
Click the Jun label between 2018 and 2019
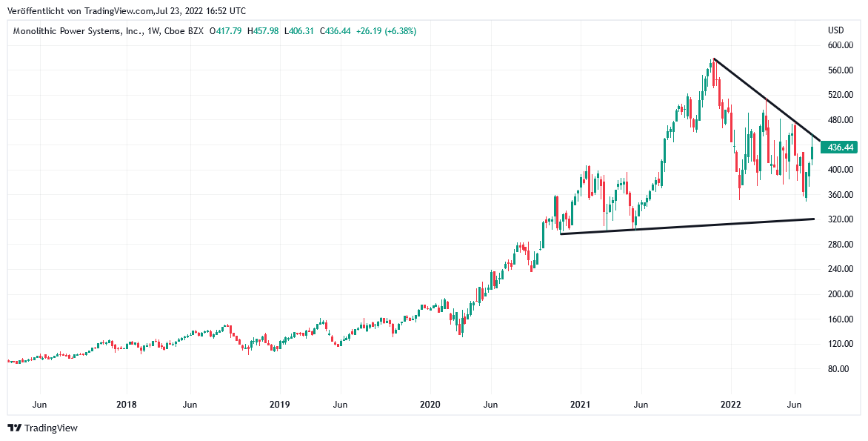(190, 405)
